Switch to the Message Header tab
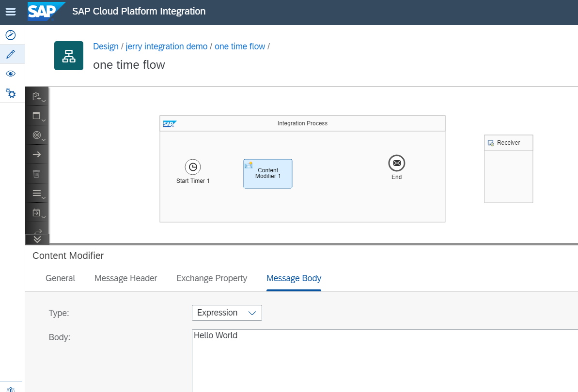Screen dimensions: 578x392 (125, 278)
